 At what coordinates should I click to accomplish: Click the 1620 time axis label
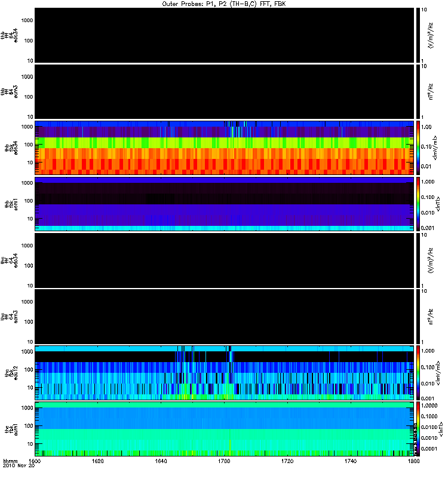click(x=98, y=461)
